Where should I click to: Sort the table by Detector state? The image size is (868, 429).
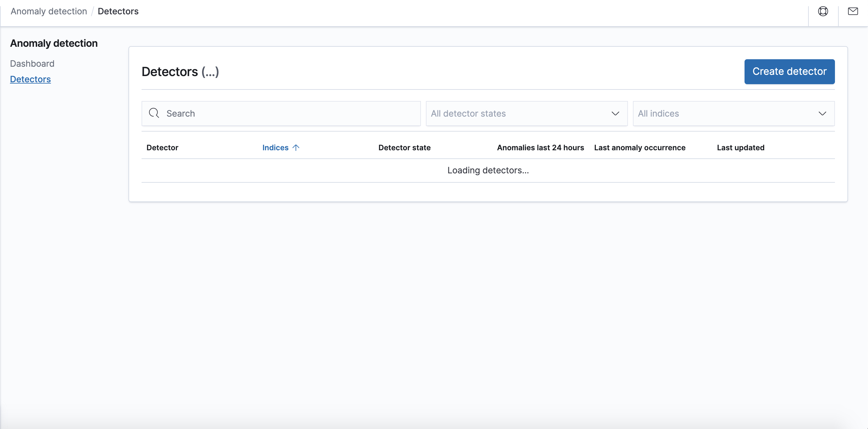[x=405, y=147]
